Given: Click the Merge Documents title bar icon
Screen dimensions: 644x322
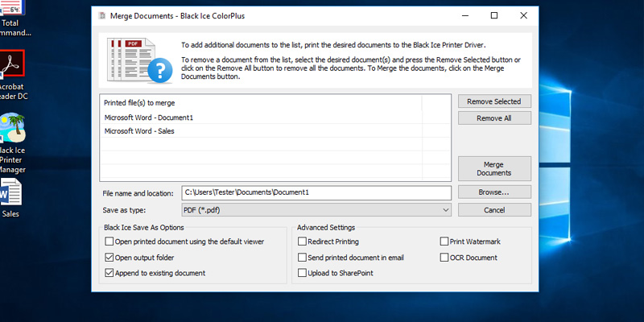Looking at the screenshot, I should point(102,15).
